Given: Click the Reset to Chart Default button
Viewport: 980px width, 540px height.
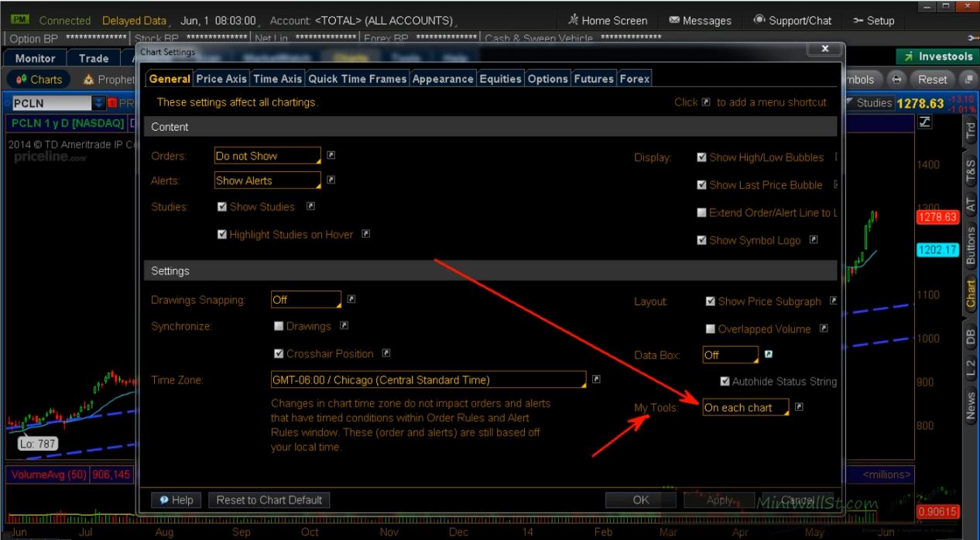Looking at the screenshot, I should point(269,500).
